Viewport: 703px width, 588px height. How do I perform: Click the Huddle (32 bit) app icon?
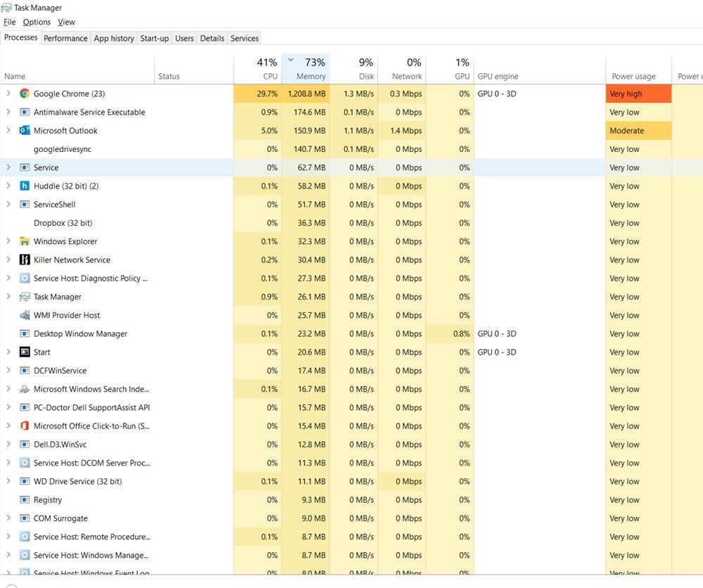(25, 186)
